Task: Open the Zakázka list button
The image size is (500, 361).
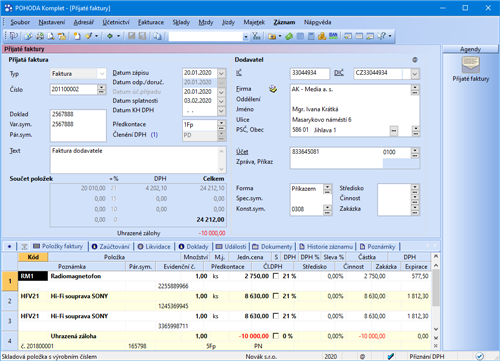Action: point(415,209)
